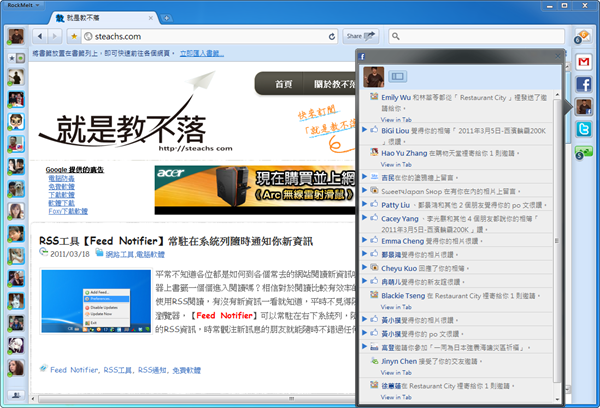Click the browser back arrow button

pos(40,36)
